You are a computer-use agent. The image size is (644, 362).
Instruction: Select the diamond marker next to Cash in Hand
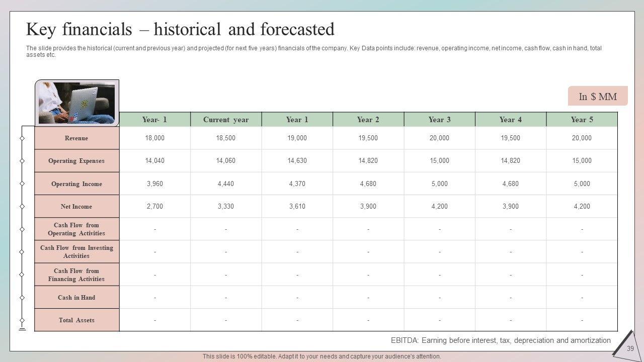[x=22, y=298]
